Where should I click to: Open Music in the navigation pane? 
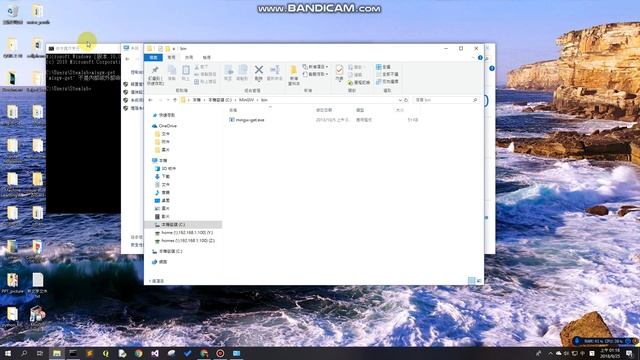point(162,192)
